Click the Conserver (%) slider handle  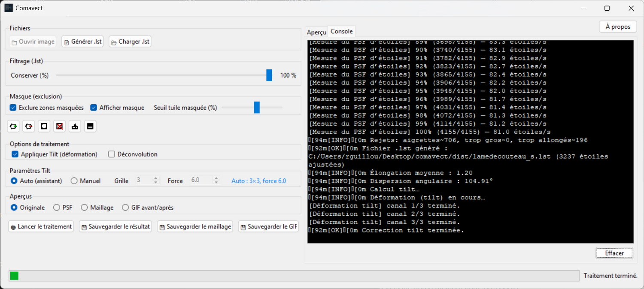(x=269, y=75)
